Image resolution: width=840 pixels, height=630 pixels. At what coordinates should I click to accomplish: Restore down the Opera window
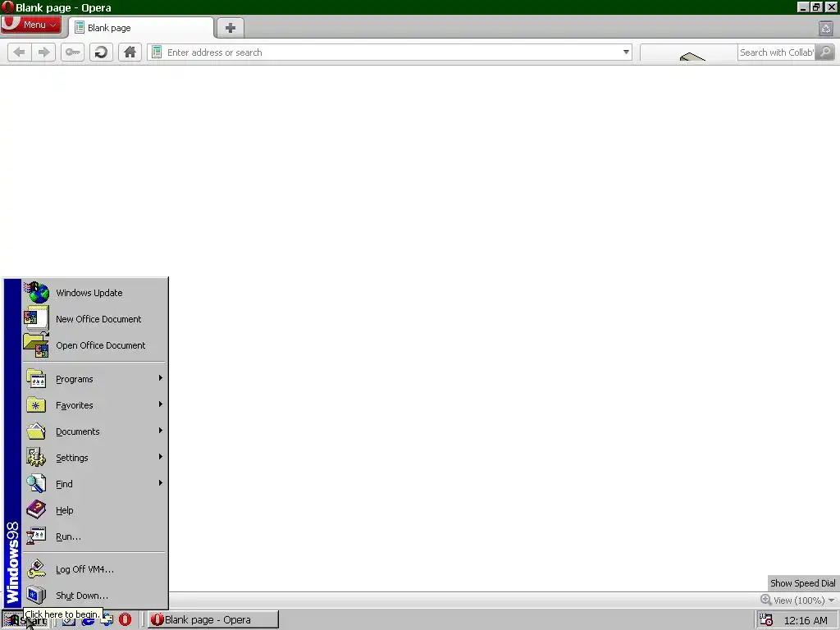tap(816, 7)
